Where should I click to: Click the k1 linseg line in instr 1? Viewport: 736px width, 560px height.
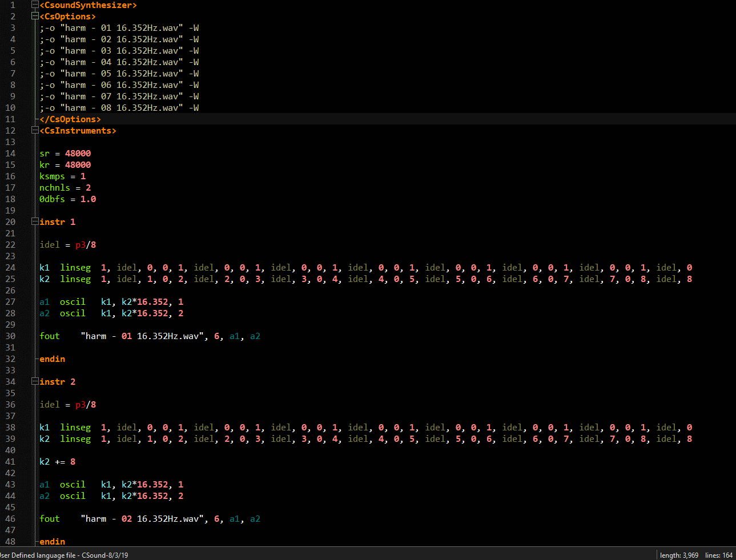click(x=366, y=268)
